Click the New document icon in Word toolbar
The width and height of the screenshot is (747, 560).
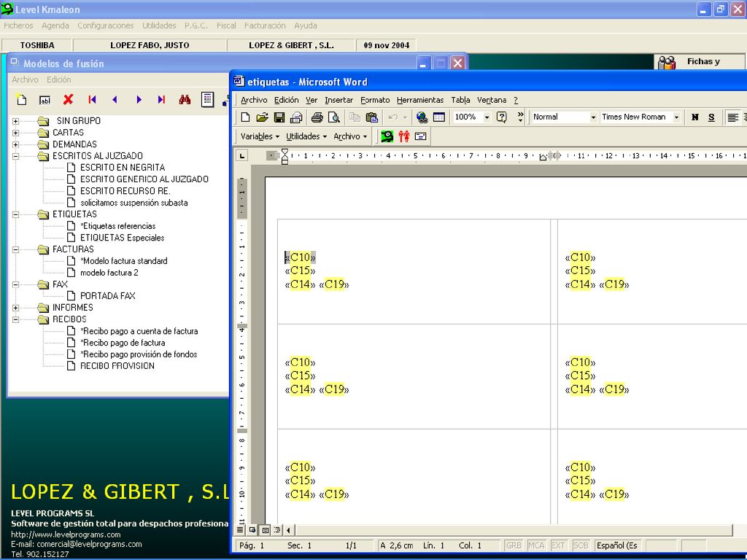coord(245,117)
